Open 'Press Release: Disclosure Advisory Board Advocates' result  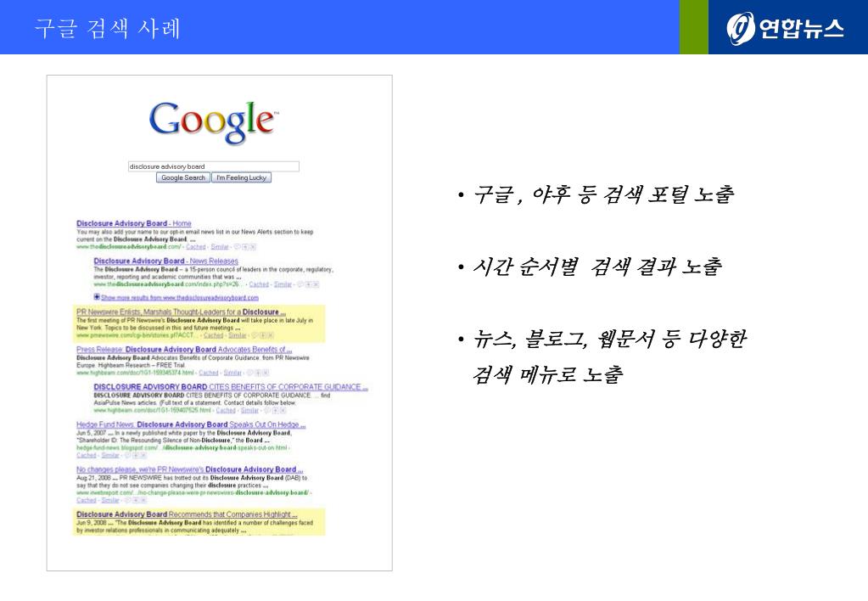coord(184,350)
